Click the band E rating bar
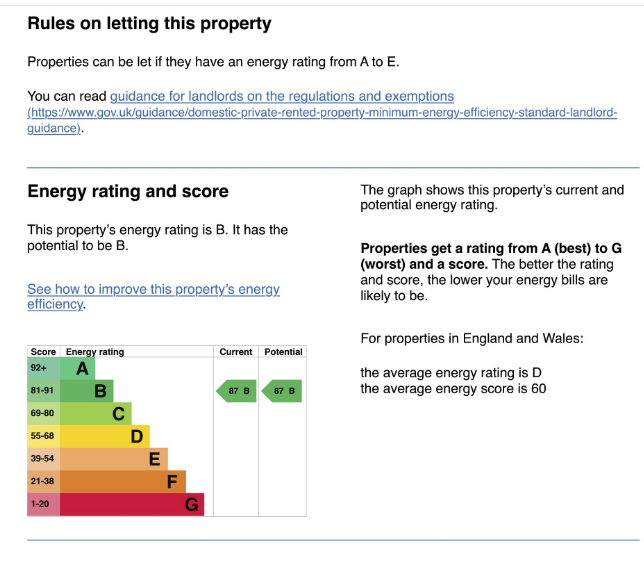644x571 pixels. (x=114, y=459)
